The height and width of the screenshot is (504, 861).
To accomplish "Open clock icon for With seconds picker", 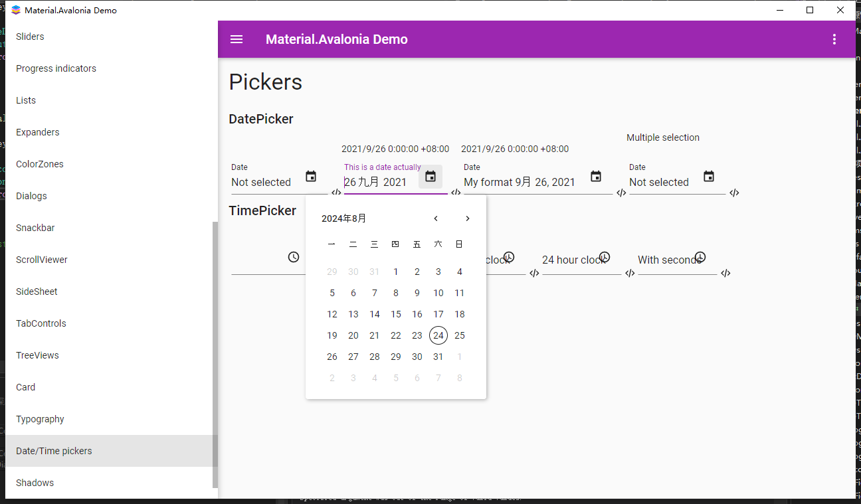I will (x=700, y=257).
